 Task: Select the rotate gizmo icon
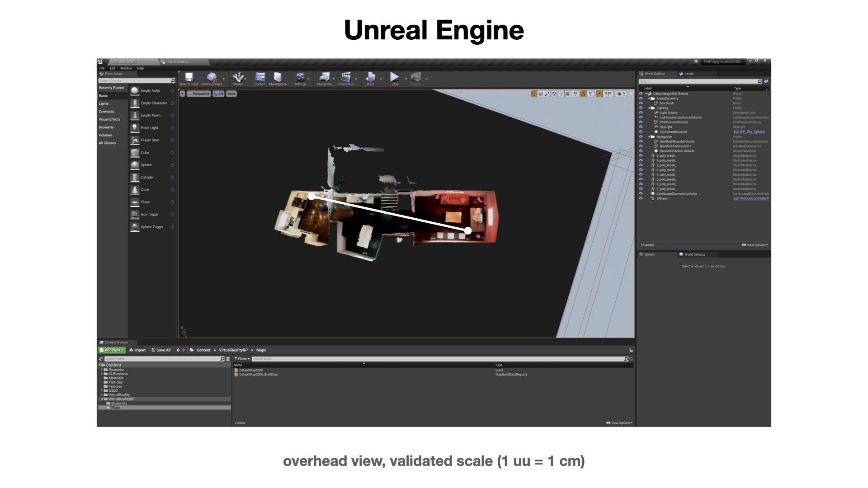(541, 94)
